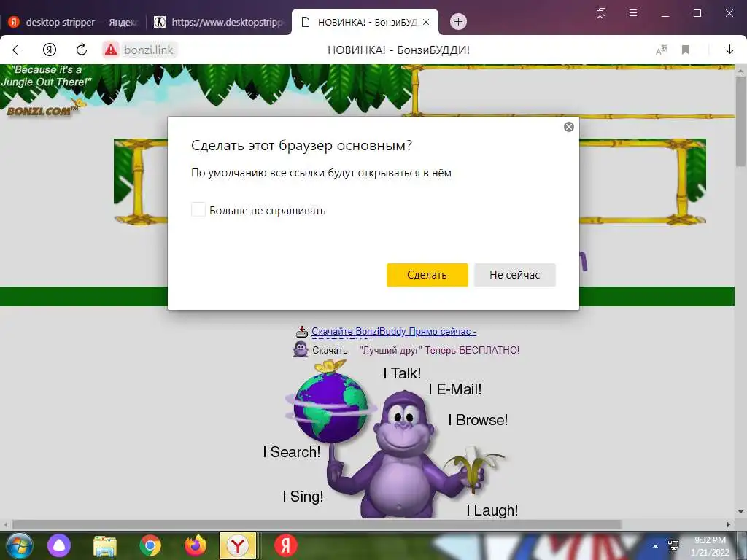Screen dimensions: 747x560
Task: Click the bonzi.link address field
Action: click(148, 50)
